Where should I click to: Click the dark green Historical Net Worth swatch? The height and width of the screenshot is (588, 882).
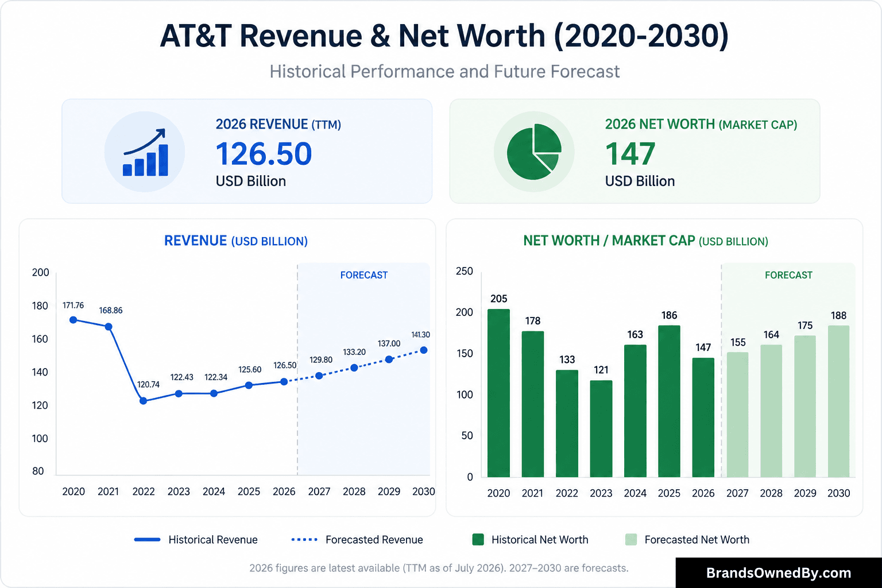tap(478, 539)
